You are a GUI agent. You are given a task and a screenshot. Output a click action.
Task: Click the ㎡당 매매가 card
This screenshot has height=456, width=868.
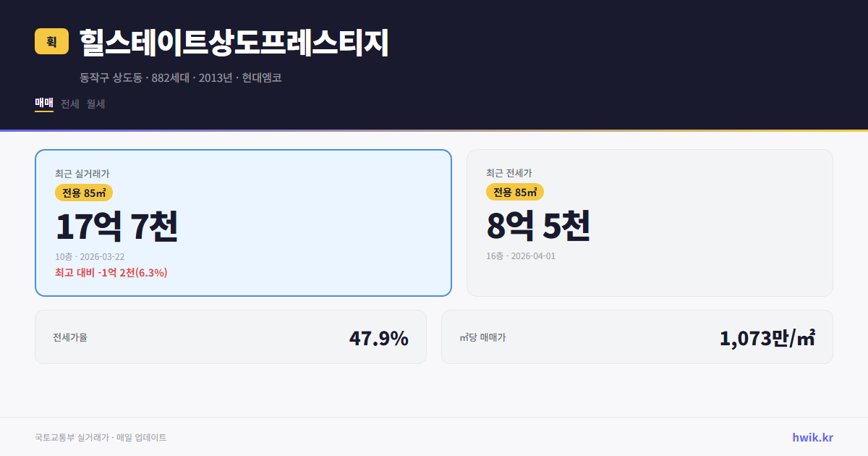[x=637, y=337]
